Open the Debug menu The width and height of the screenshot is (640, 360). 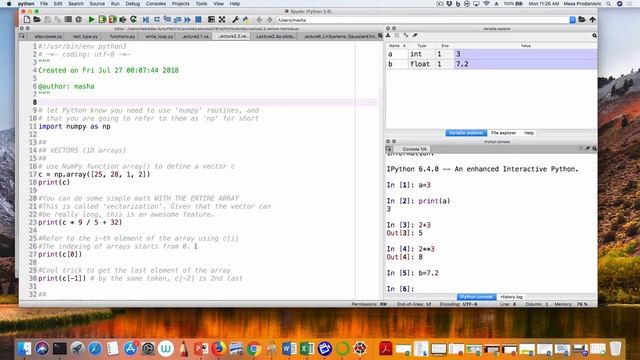tap(133, 4)
